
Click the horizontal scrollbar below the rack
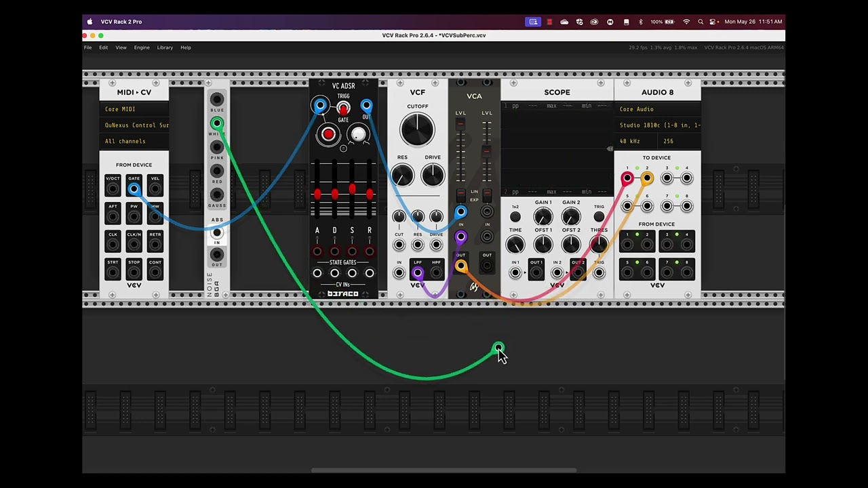click(444, 470)
